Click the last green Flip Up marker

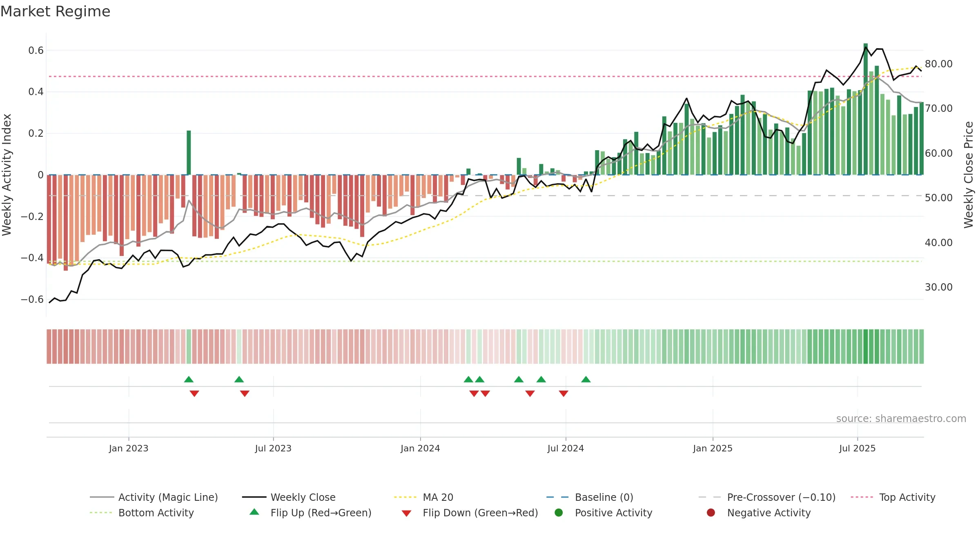[x=586, y=379]
